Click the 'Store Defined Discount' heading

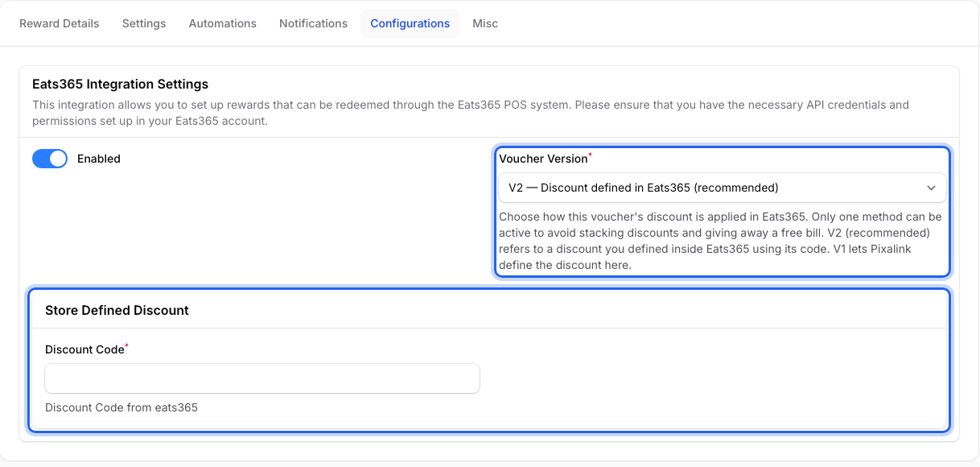[117, 310]
